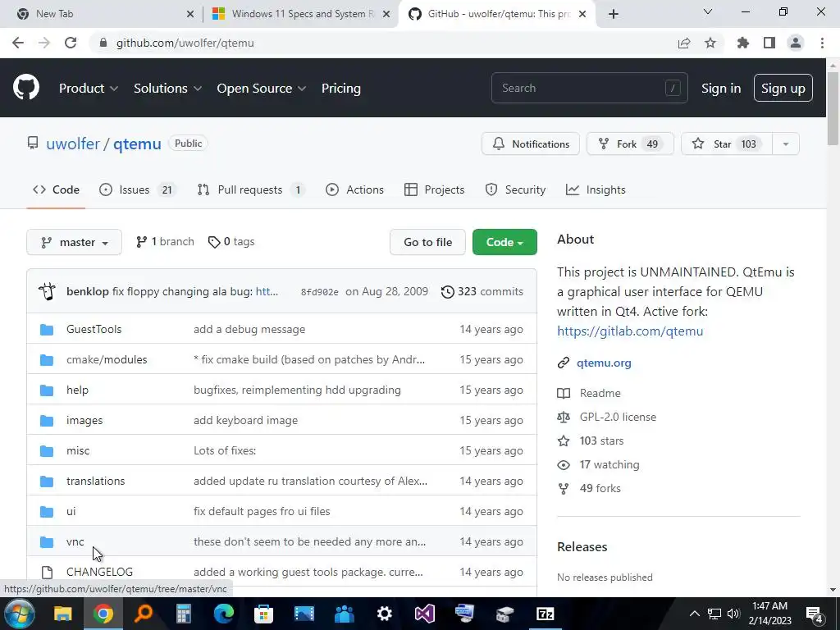Open the Settings gear in taskbar

384,614
